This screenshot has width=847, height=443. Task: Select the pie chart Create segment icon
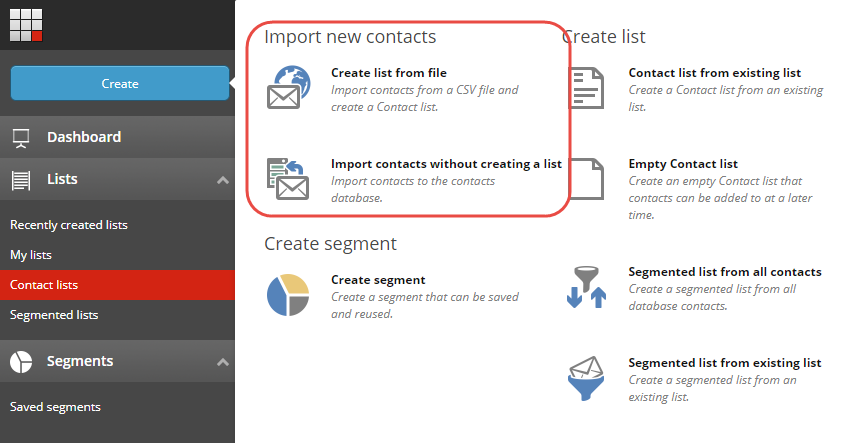(x=288, y=295)
